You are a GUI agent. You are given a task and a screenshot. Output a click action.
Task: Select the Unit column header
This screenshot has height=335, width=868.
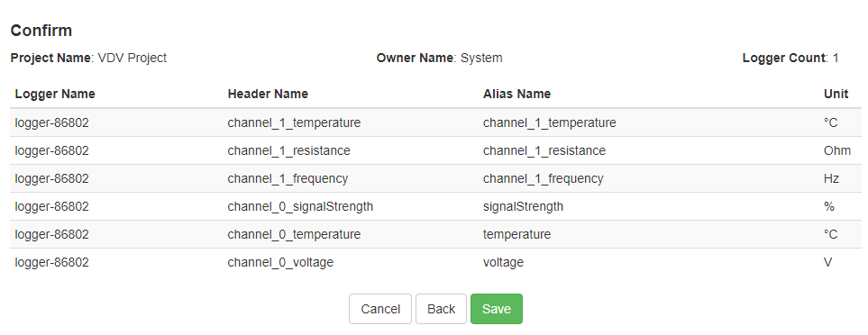click(x=836, y=94)
